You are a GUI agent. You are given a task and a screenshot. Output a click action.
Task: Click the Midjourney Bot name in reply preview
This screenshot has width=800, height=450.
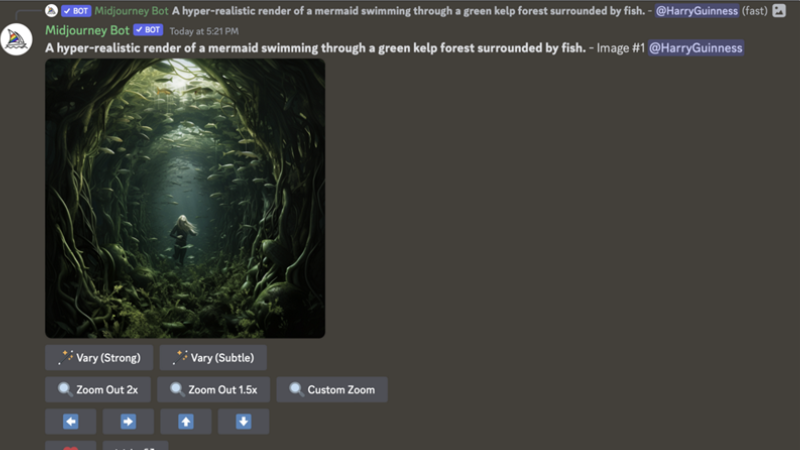(x=131, y=11)
